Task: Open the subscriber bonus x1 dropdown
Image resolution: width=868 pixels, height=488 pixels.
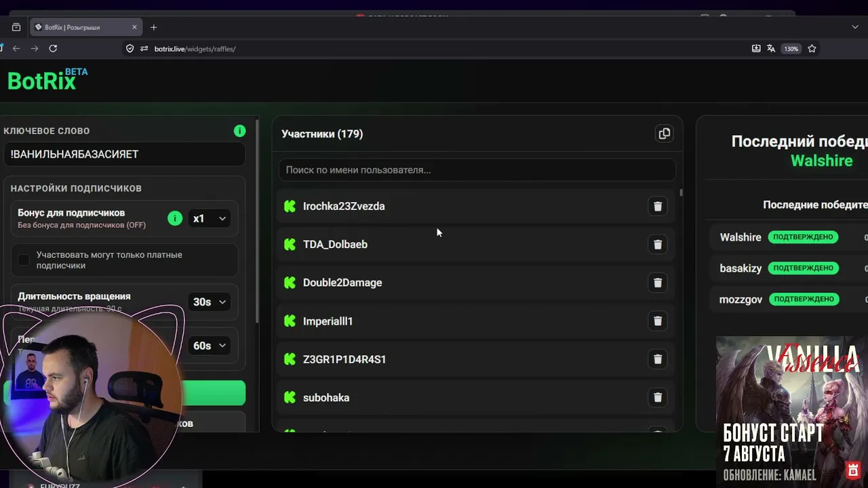Action: (209, 218)
